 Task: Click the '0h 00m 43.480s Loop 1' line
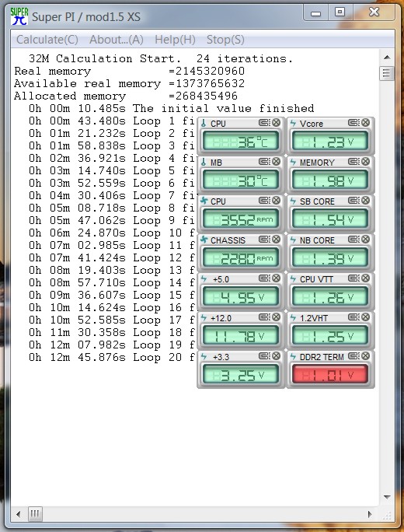tap(112, 121)
